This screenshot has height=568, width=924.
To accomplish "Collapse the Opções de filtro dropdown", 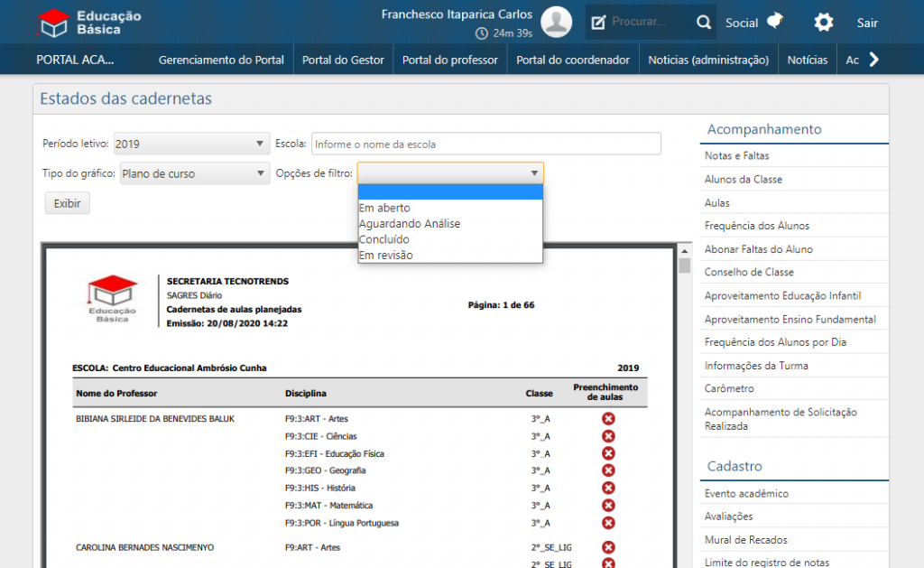I will tap(450, 173).
